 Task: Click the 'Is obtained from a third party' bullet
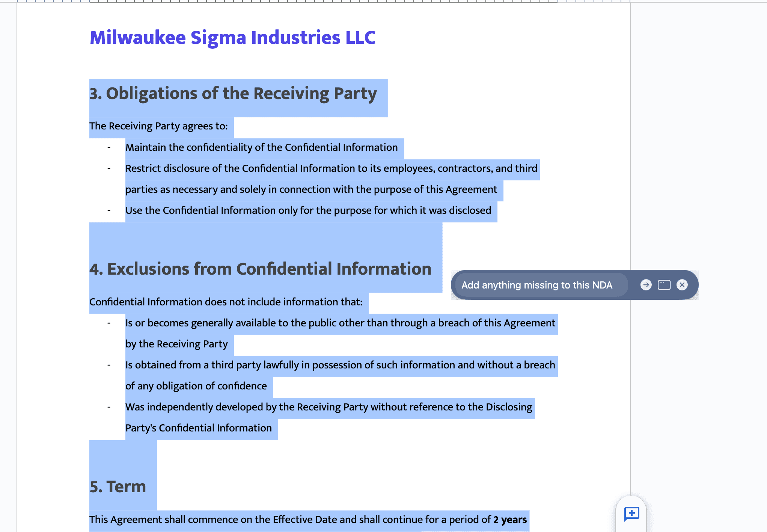coord(340,365)
